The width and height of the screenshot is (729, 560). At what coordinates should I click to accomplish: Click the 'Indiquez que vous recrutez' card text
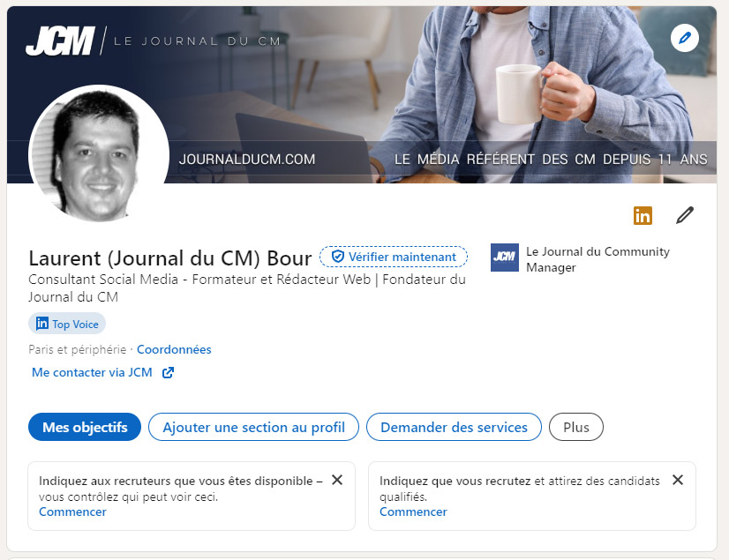pos(519,489)
